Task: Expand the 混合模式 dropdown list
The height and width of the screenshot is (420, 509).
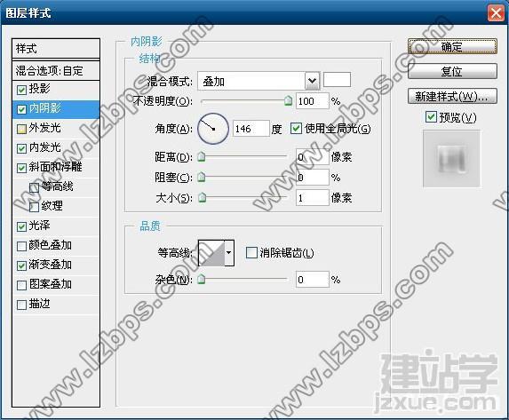Action: (x=312, y=81)
